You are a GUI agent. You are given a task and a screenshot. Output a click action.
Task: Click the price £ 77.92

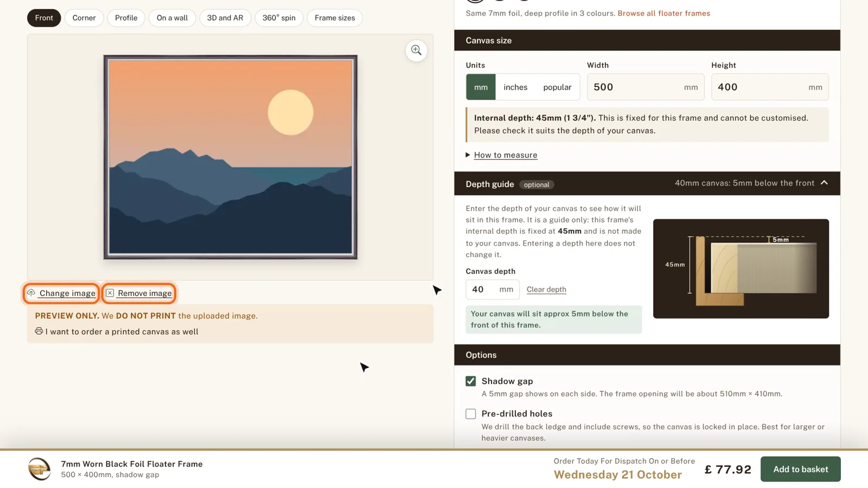click(x=727, y=469)
